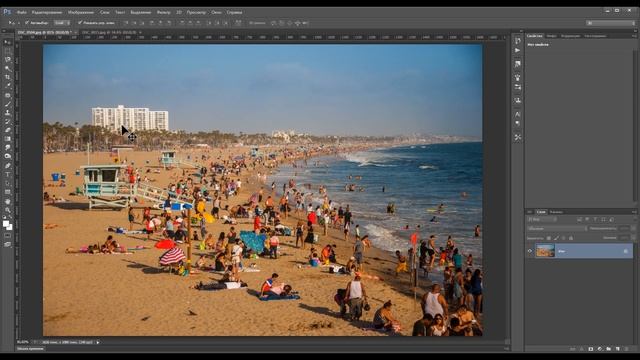Open the blend mode Обычные dropdown

(x=557, y=229)
